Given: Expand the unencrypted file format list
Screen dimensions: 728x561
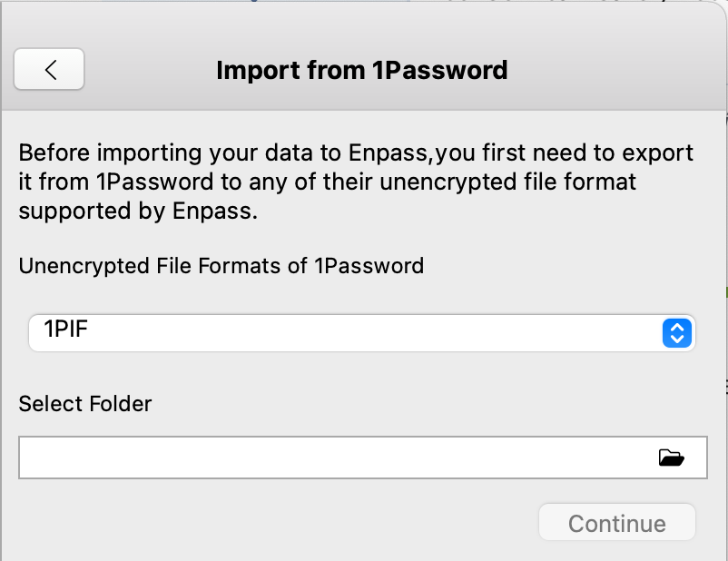Looking at the screenshot, I should point(676,333).
